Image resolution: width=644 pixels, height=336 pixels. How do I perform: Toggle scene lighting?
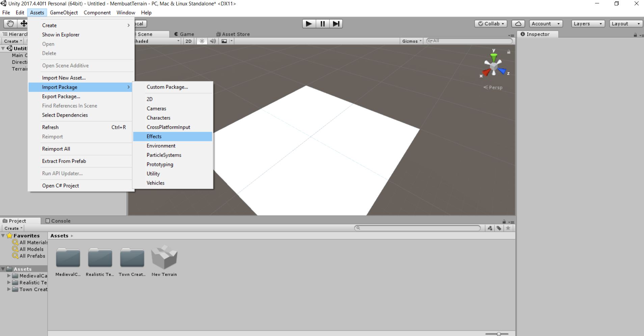pyautogui.click(x=202, y=41)
